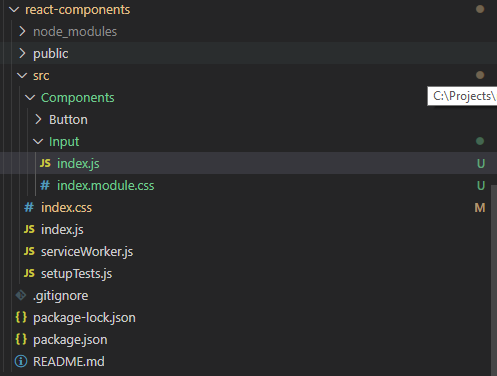Open the package.json file
The height and width of the screenshot is (376, 497).
[x=70, y=340]
